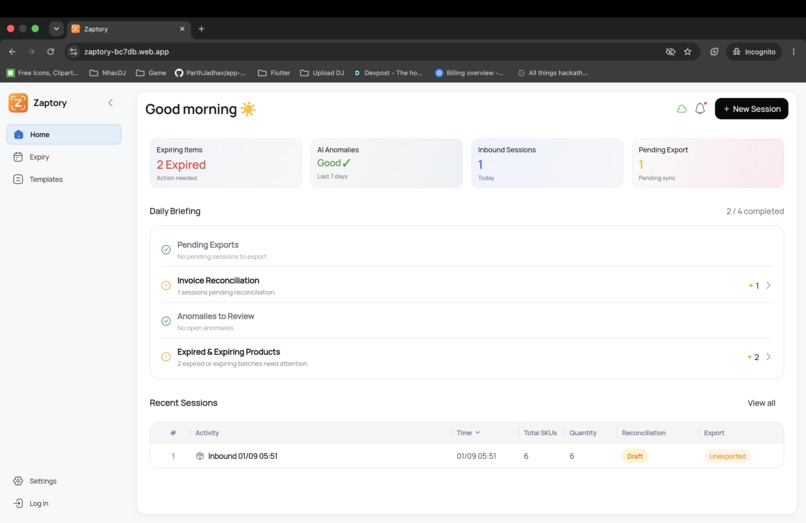Image resolution: width=806 pixels, height=523 pixels.
Task: Click the Export column header
Action: point(714,432)
